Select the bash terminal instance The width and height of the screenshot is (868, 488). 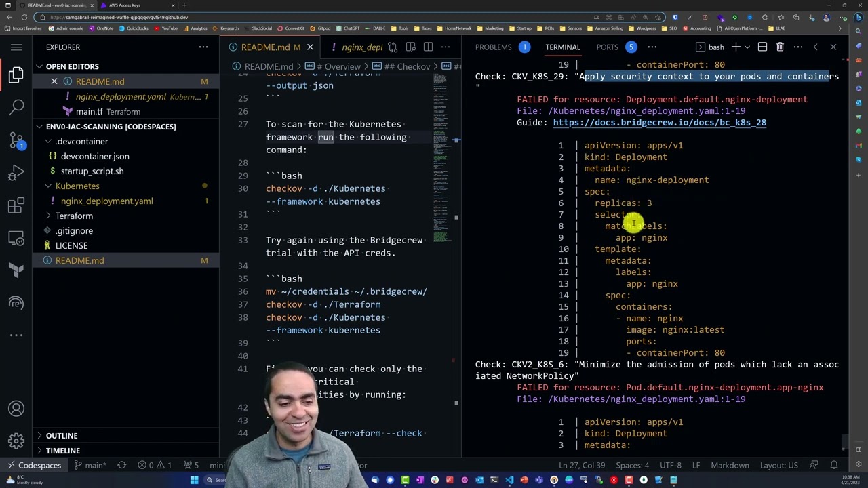[x=710, y=47]
